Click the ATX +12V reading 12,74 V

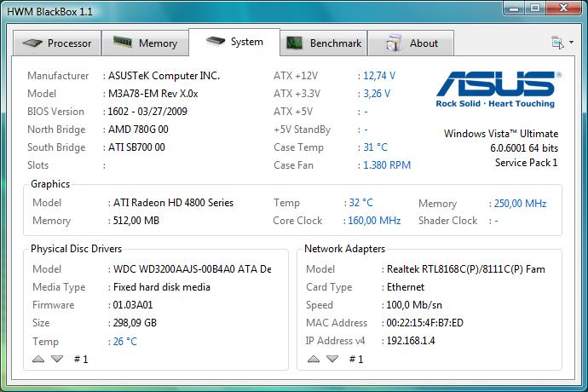pyautogui.click(x=379, y=76)
